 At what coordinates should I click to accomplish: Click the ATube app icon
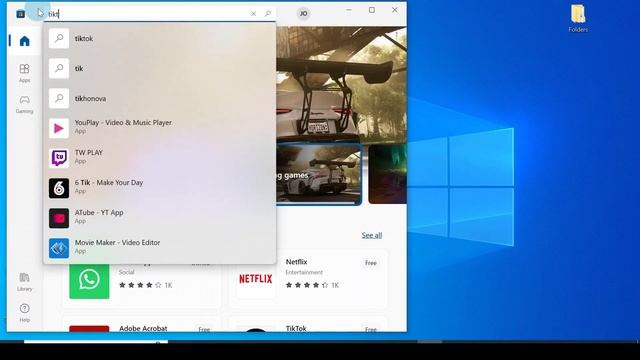pos(59,218)
